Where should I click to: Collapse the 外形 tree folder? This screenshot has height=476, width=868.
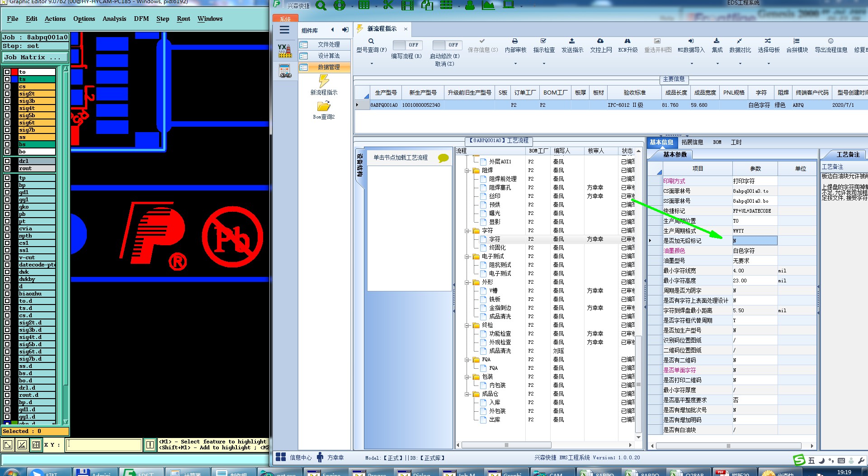point(467,282)
